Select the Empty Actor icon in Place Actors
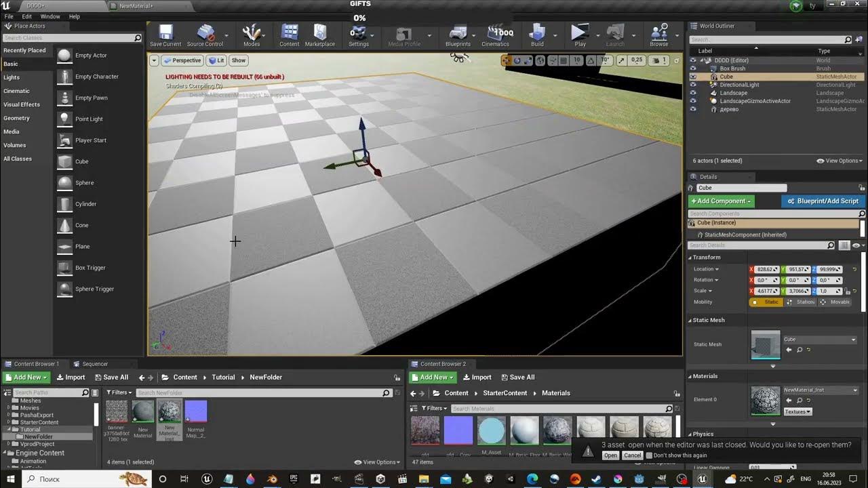This screenshot has height=488, width=868. tap(64, 56)
